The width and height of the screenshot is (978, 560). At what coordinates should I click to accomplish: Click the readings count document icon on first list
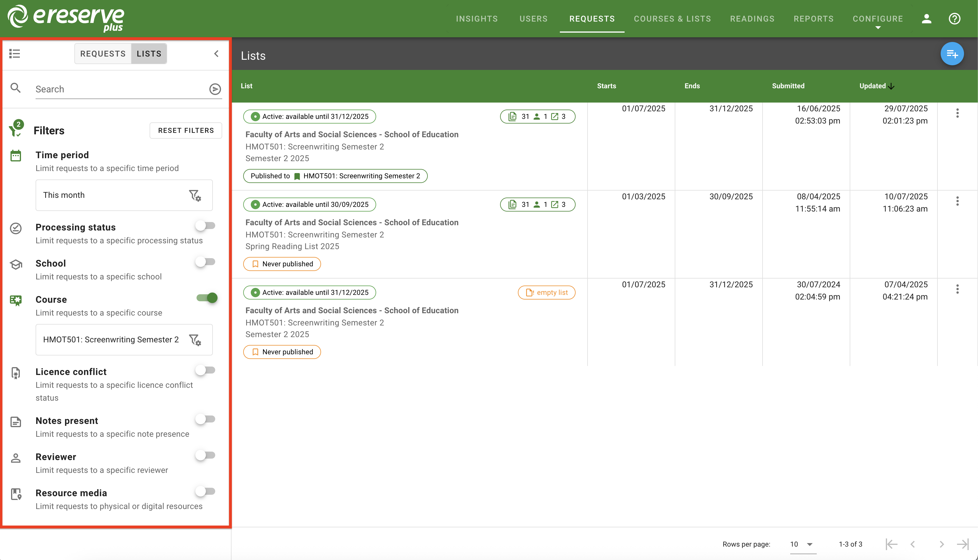tap(513, 116)
